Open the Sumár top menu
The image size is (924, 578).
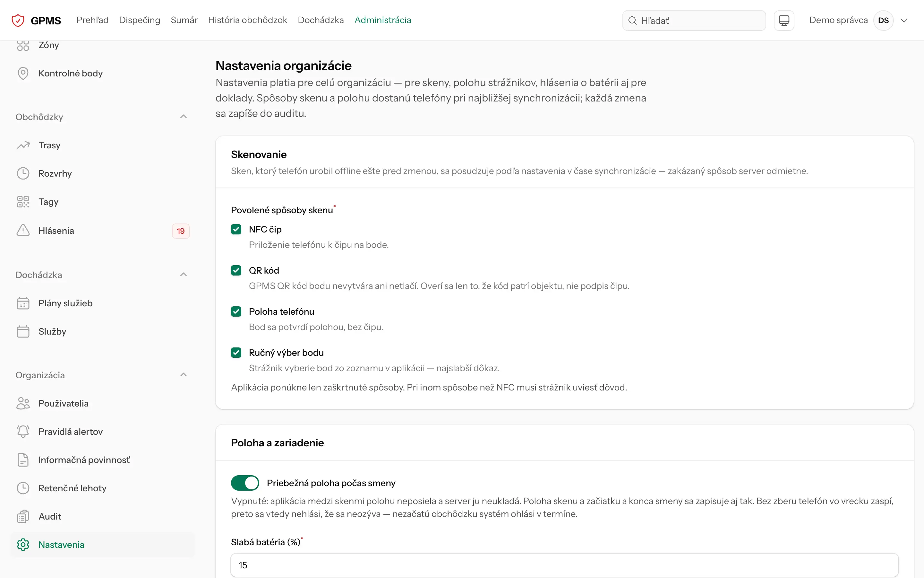pos(184,20)
